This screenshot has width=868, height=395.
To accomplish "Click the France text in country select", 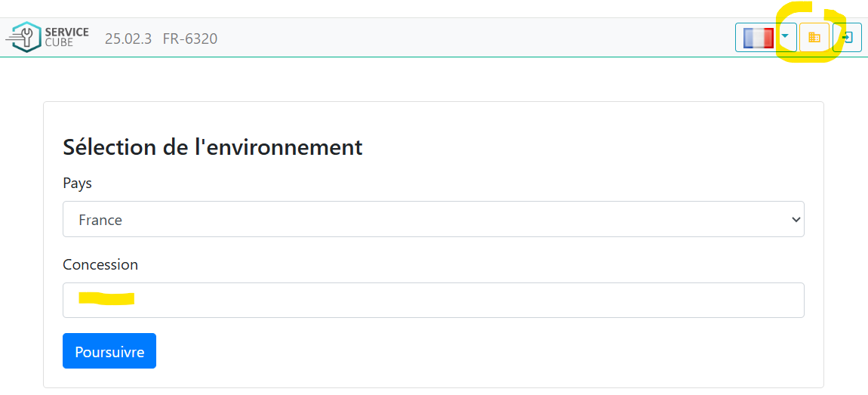I will coord(100,220).
